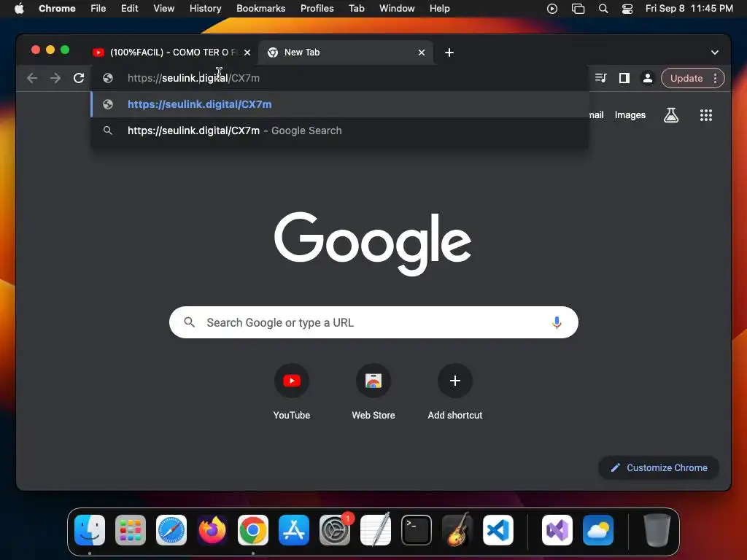747x560 pixels.
Task: Open Finder from the Dock
Action: pyautogui.click(x=90, y=530)
